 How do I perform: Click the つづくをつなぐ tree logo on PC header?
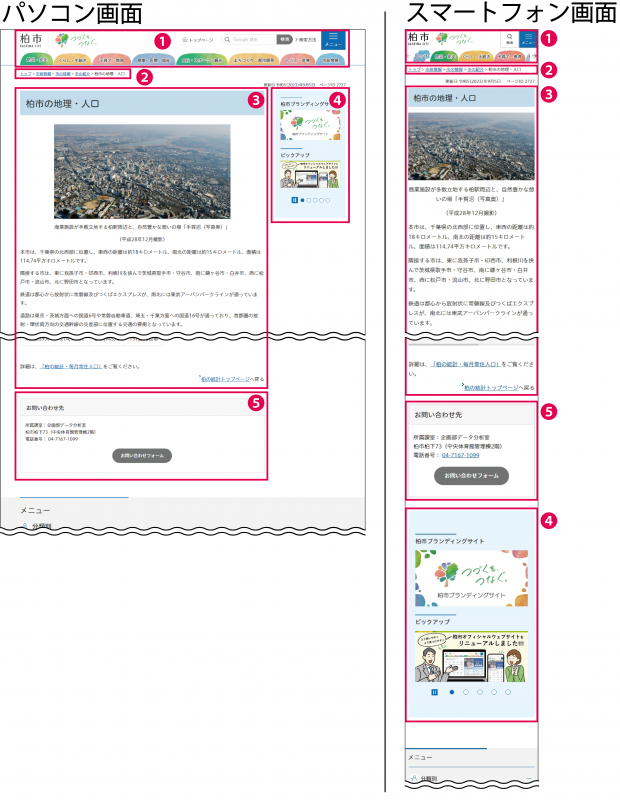tap(76, 40)
